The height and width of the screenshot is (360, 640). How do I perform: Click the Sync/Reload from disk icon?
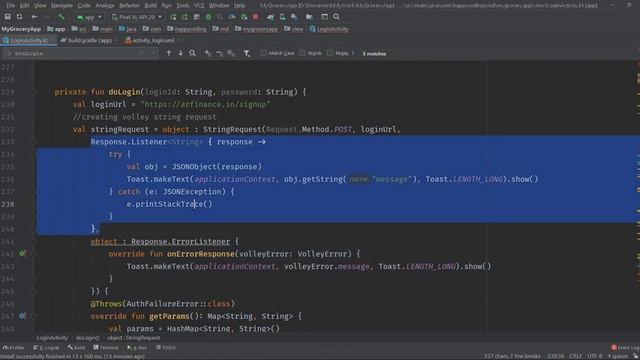coord(19,17)
